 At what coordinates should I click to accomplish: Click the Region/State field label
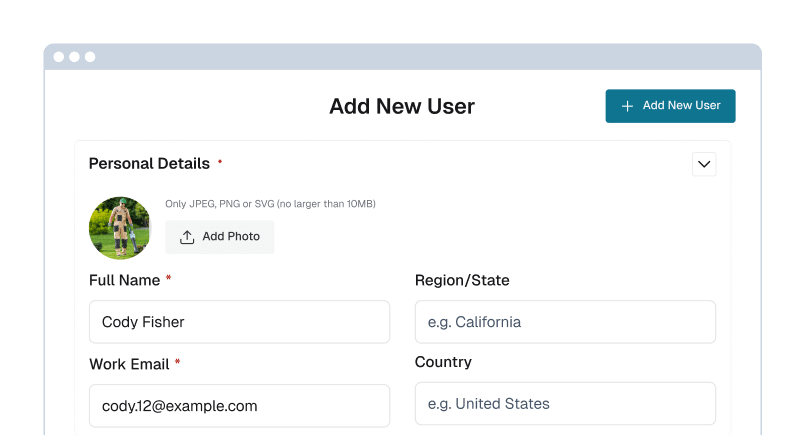462,280
